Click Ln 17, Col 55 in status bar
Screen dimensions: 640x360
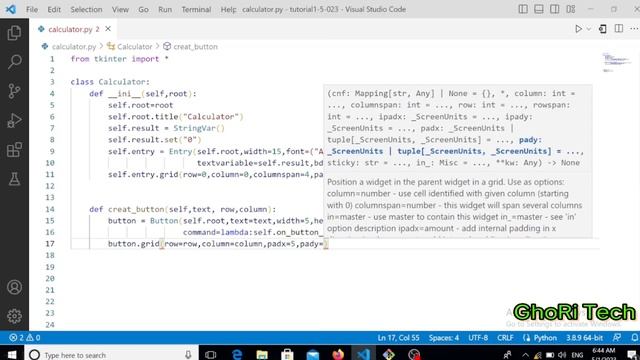coord(398,338)
